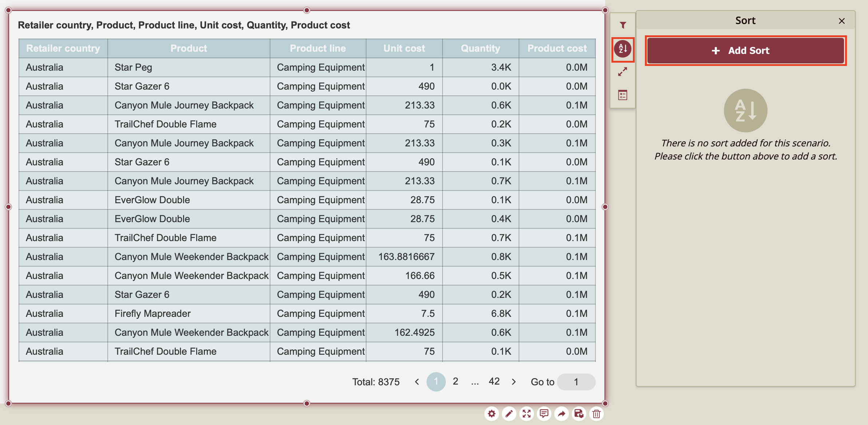
Task: Go to page 2 of the table
Action: 455,381
